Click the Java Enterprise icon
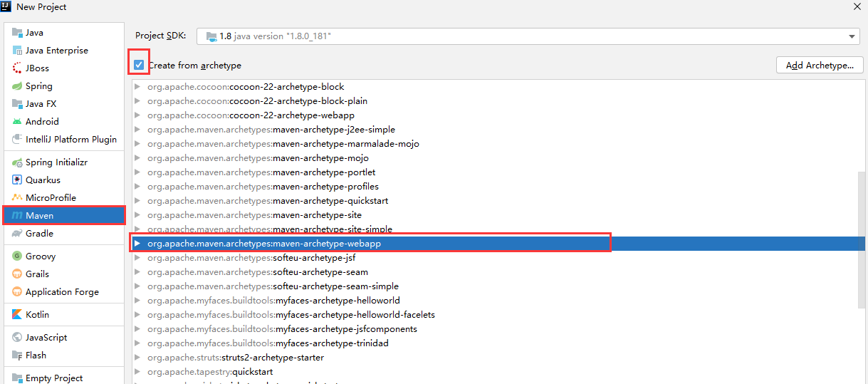This screenshot has width=868, height=384. (x=17, y=51)
